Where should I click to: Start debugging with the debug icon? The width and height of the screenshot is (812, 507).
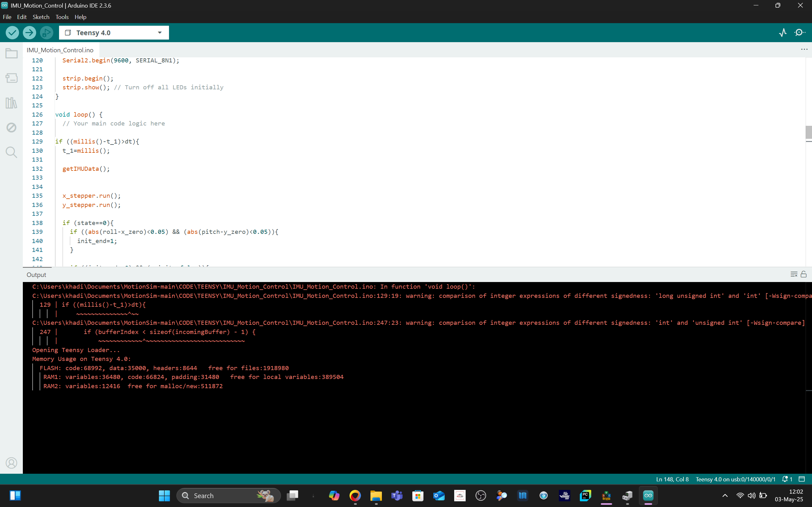pyautogui.click(x=46, y=33)
